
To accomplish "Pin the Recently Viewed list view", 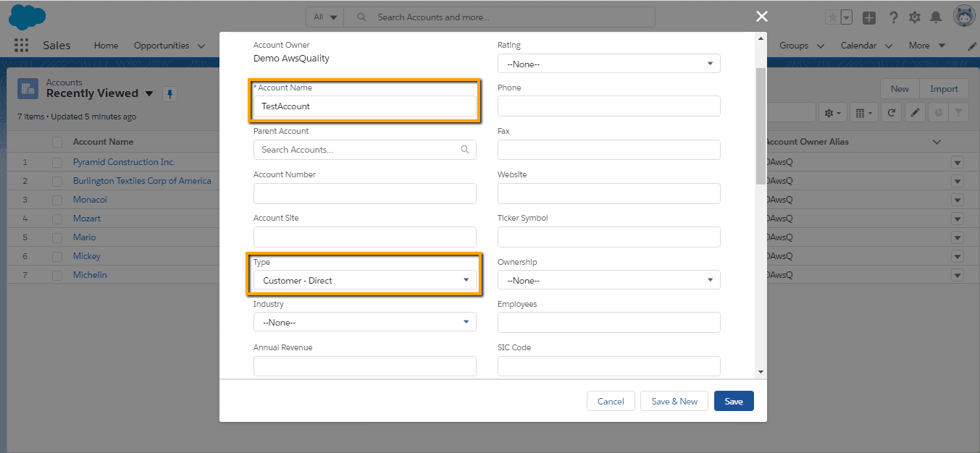I will (169, 93).
